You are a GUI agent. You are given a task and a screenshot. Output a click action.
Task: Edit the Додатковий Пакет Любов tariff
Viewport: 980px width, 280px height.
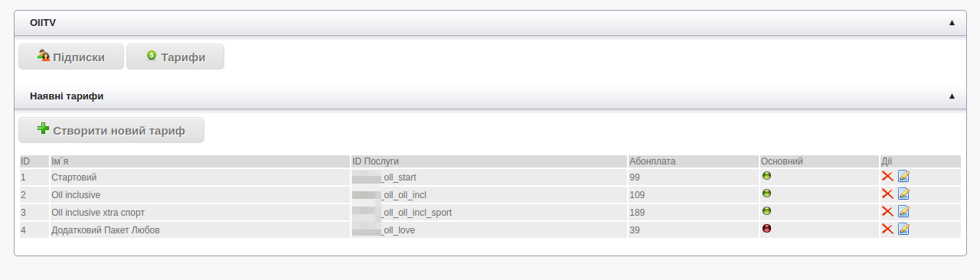903,229
